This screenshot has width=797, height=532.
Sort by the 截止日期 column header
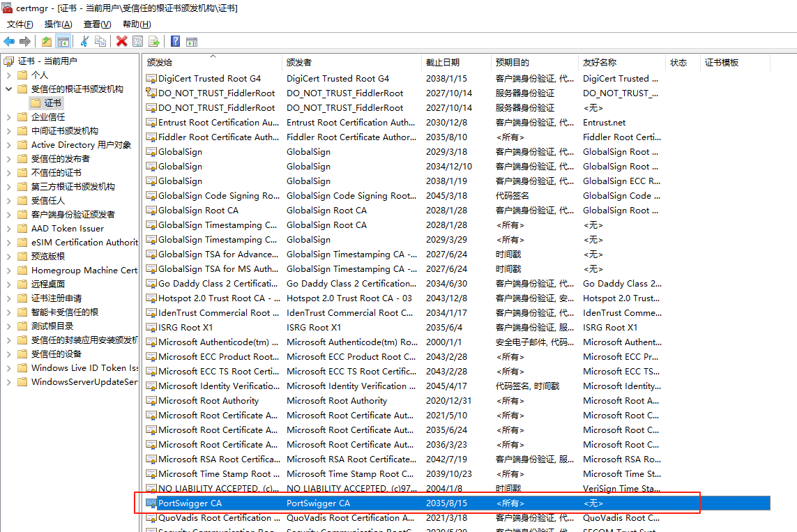456,63
